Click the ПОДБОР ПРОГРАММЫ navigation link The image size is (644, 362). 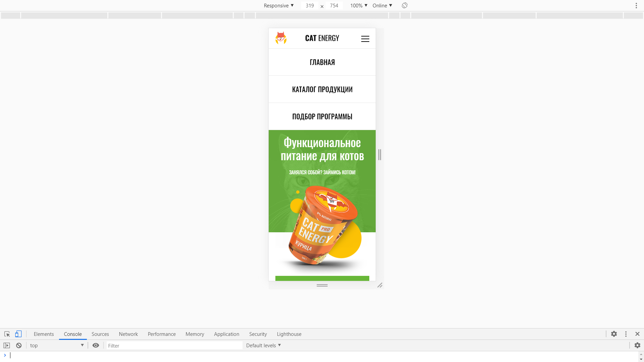coord(322,117)
